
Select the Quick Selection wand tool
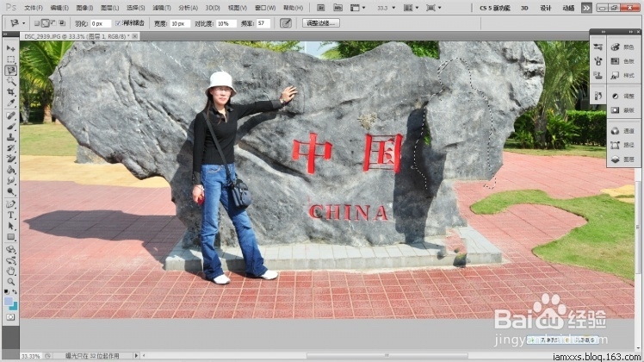coord(10,81)
